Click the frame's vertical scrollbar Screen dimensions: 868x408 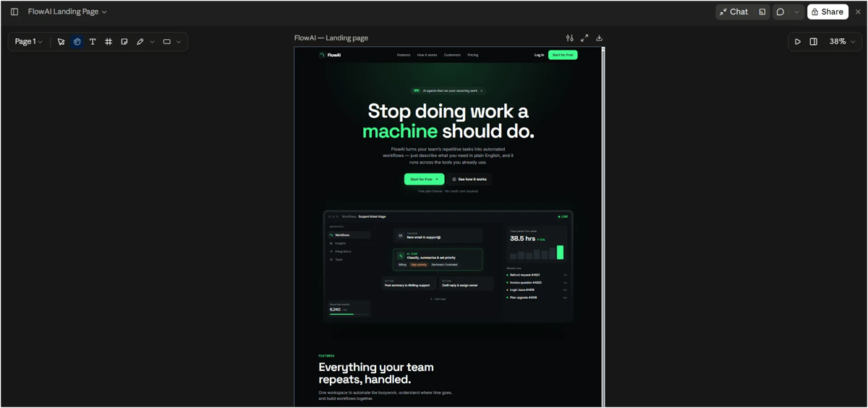[603, 226]
